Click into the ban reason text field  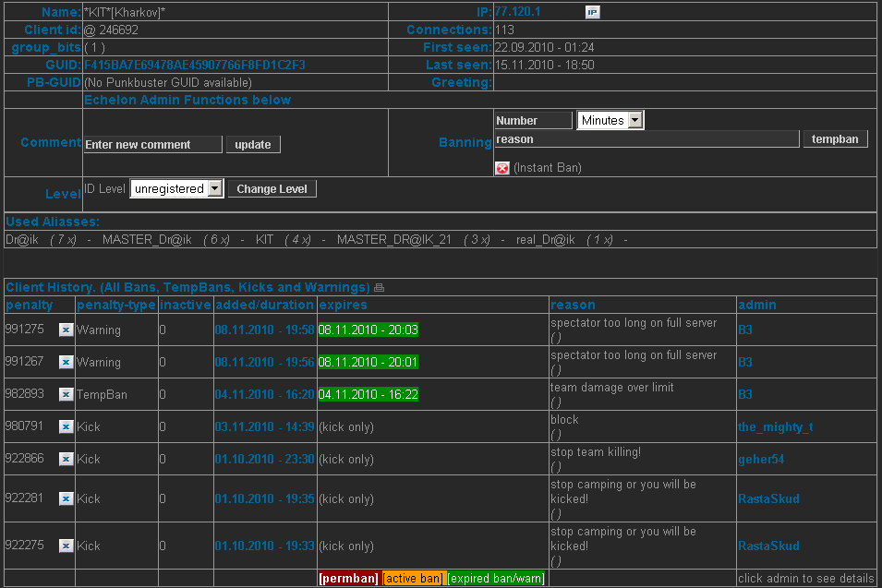646,139
